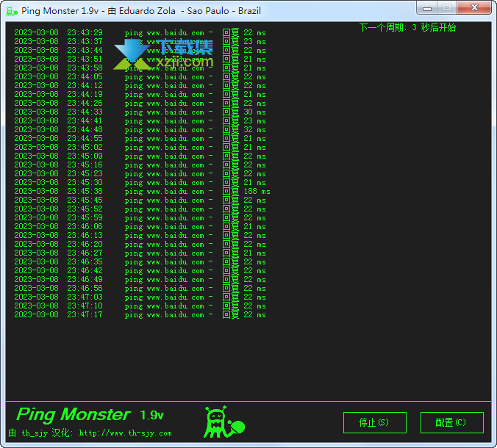The height and width of the screenshot is (448, 497).
Task: Select the 23:44:48 row with 32 ms
Action: click(140, 129)
